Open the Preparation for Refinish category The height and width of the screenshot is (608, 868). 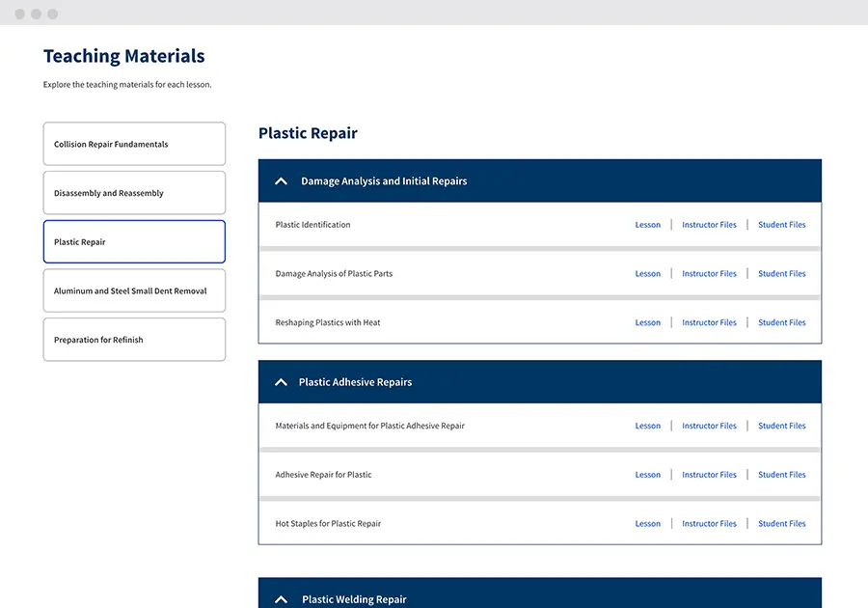pos(134,340)
